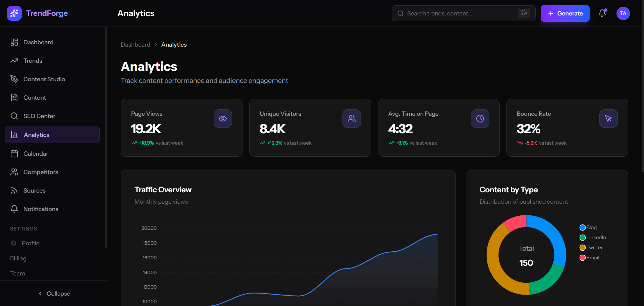The width and height of the screenshot is (644, 306).
Task: Click the Competitors people icon
Action: click(x=14, y=172)
